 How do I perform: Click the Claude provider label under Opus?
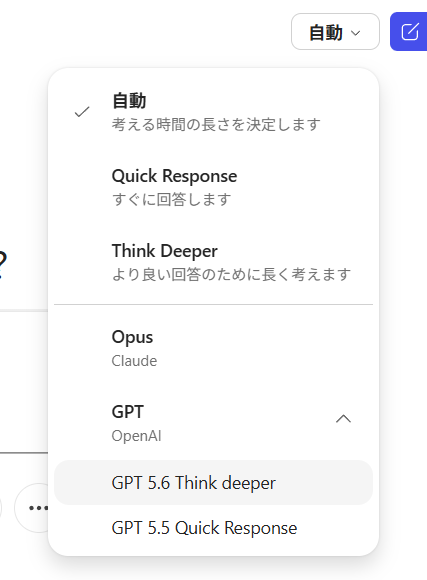[x=134, y=361]
